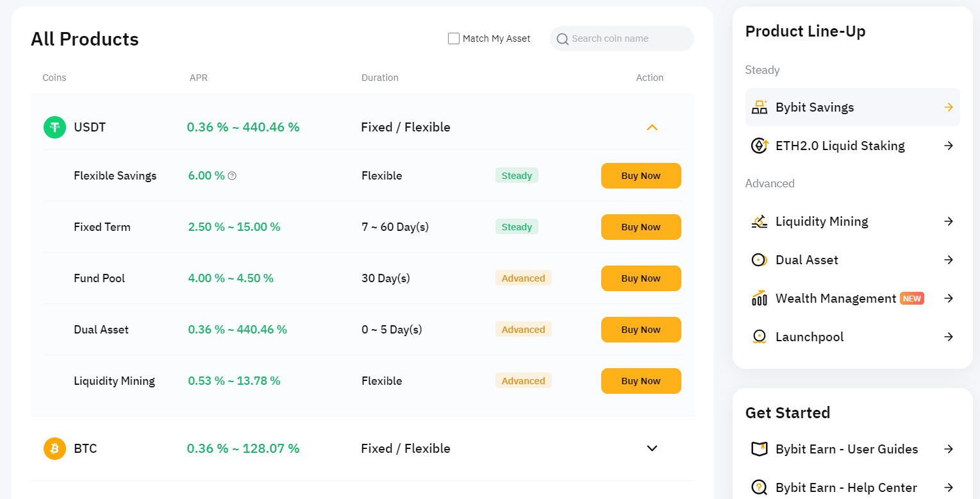This screenshot has height=499, width=980.
Task: Click the Liquidity Mining icon in sidebar
Action: tap(760, 221)
